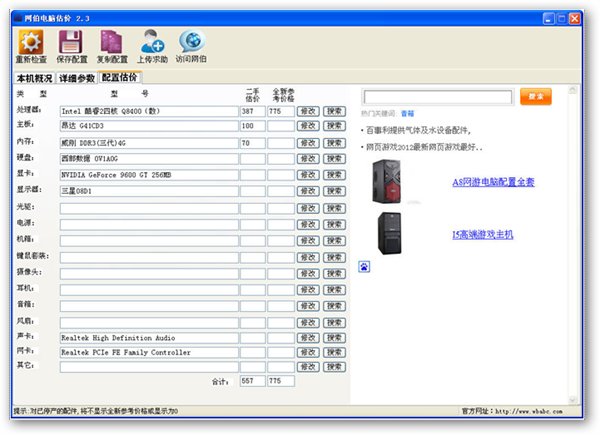Click the 网页游戏2012最新网页游戏 ad text

[424, 147]
